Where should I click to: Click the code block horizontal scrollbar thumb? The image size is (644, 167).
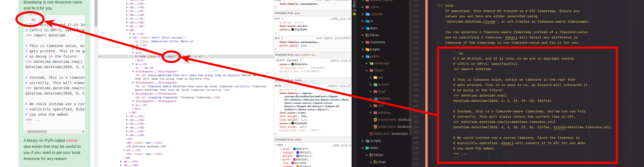click(x=37, y=132)
